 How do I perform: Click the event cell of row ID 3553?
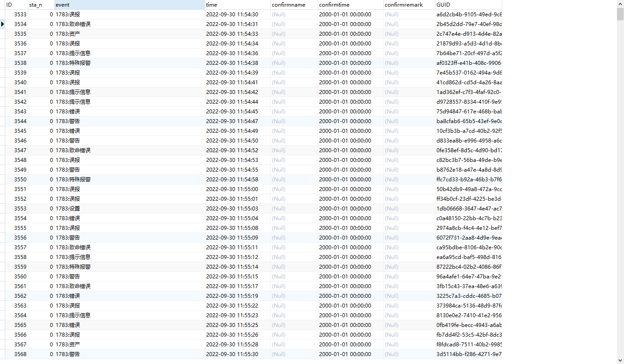point(129,208)
